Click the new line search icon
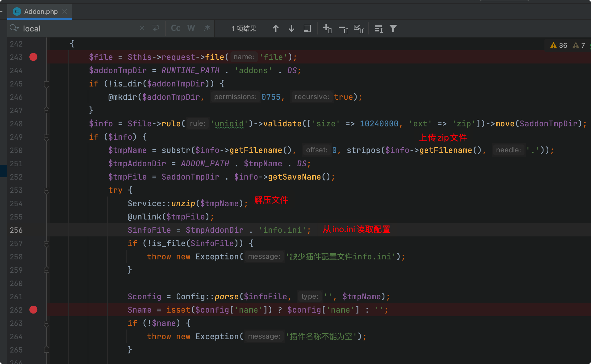 (156, 28)
